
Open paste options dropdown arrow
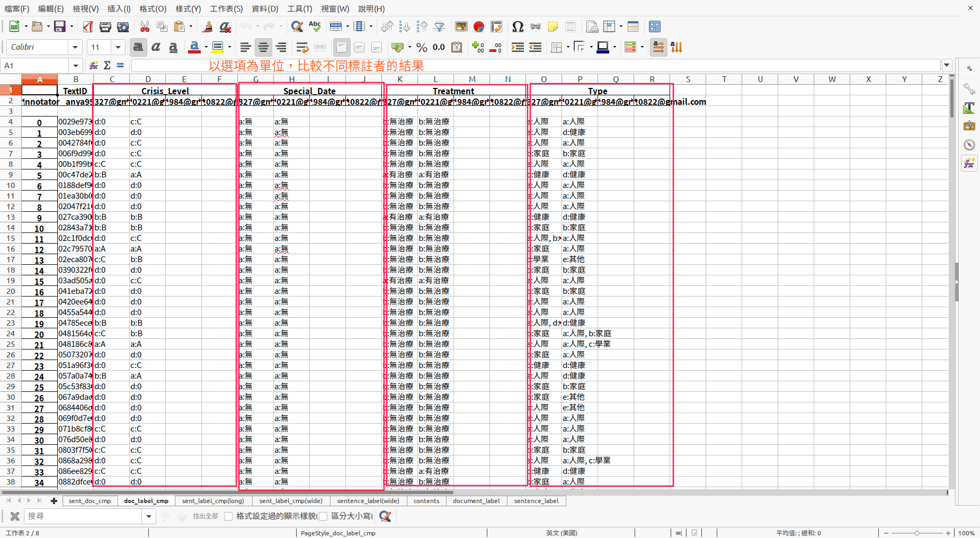pos(191,26)
